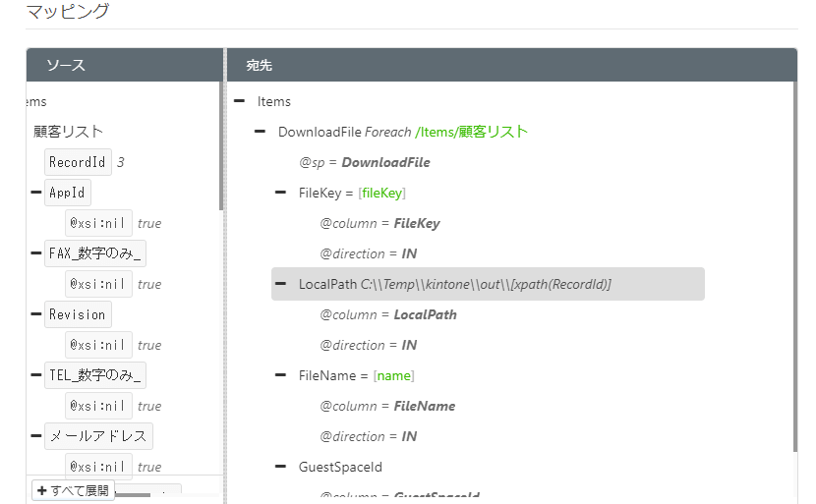The width and height of the screenshot is (816, 504).
Task: Collapse the AppId source node
Action: [x=36, y=193]
